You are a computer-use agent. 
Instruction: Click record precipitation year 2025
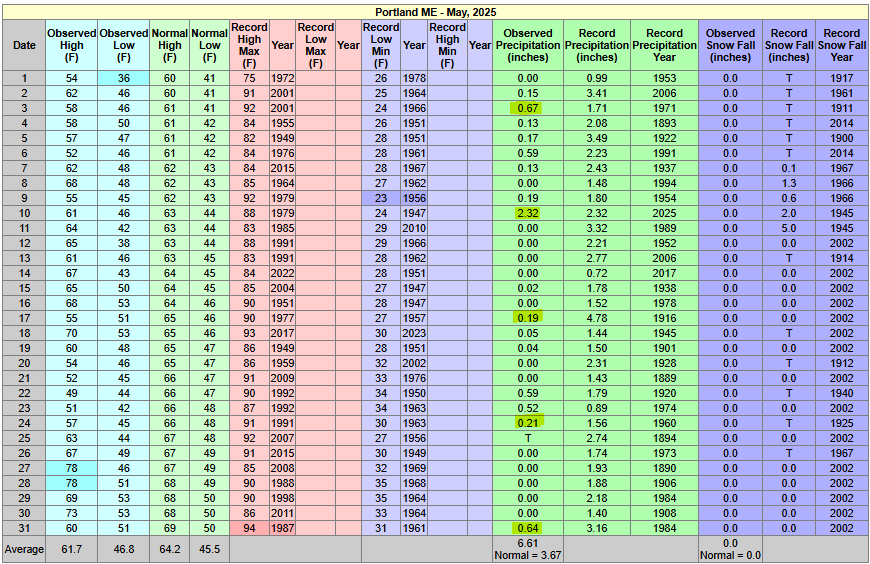point(664,213)
